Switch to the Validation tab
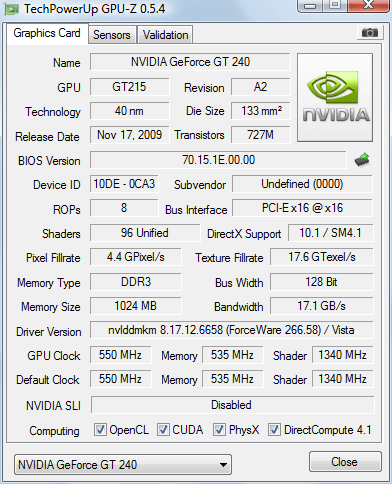 coord(165,35)
